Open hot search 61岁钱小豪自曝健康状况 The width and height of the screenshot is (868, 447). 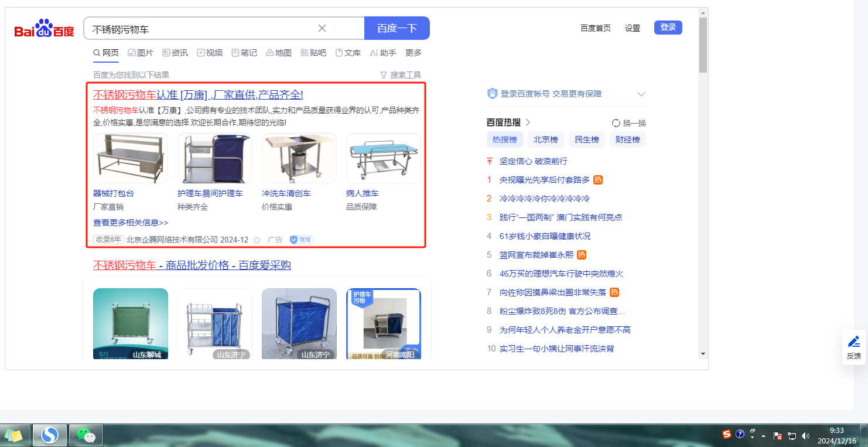tap(545, 236)
